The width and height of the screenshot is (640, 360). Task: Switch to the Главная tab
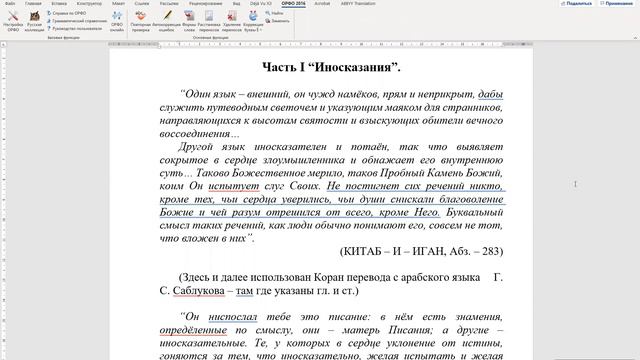click(33, 3)
